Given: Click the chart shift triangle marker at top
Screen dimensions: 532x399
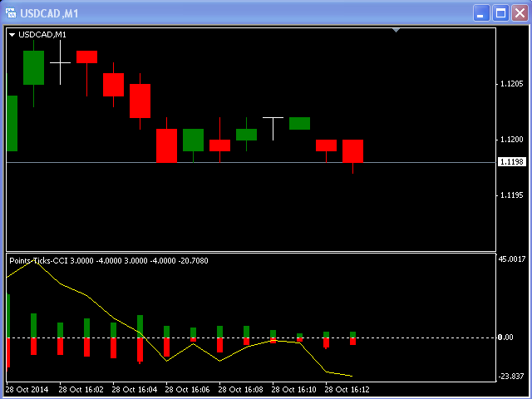Looking at the screenshot, I should [397, 31].
